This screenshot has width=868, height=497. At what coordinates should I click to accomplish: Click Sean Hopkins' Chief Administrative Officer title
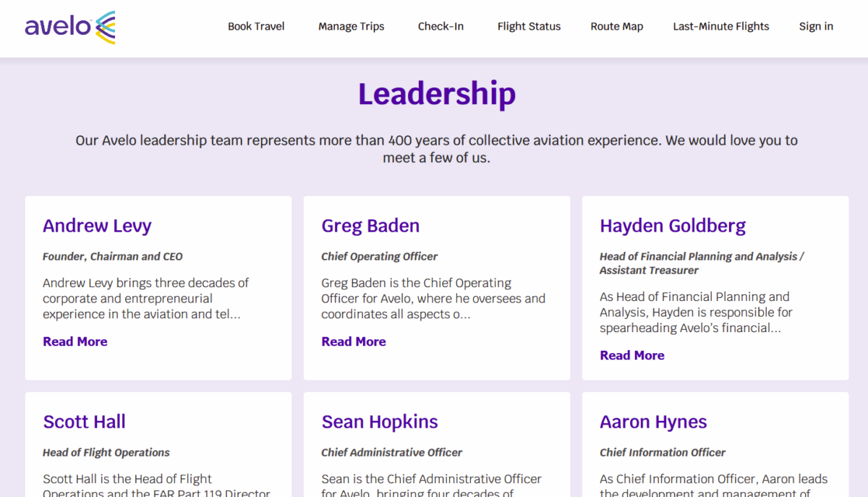pos(391,453)
